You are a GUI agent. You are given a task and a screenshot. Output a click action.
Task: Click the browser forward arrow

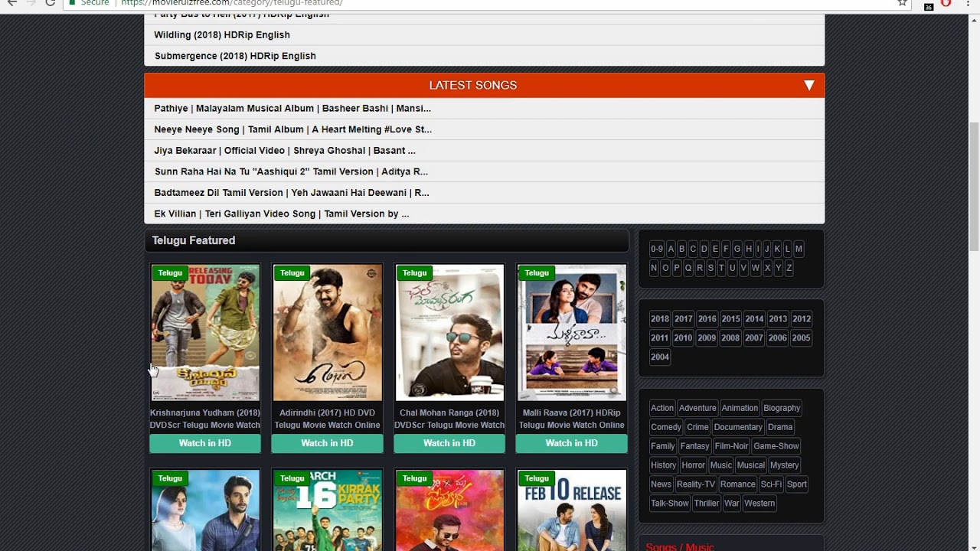coord(31,2)
